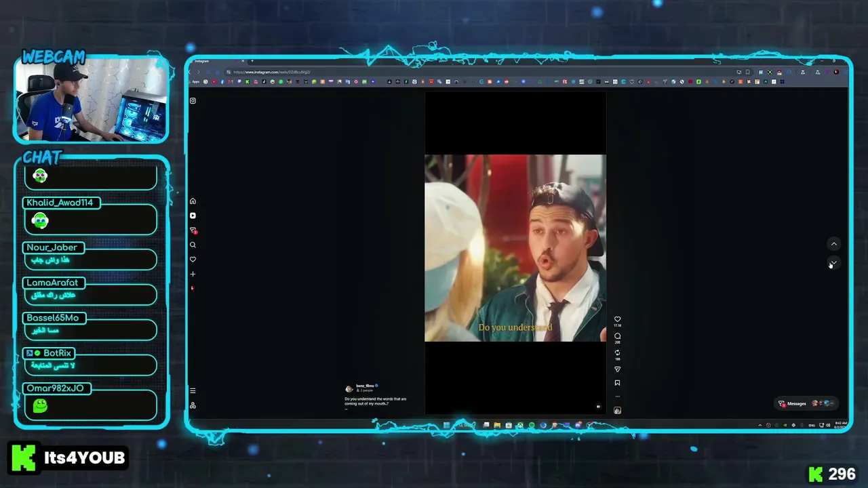Save the reel with bookmark icon

(x=617, y=383)
